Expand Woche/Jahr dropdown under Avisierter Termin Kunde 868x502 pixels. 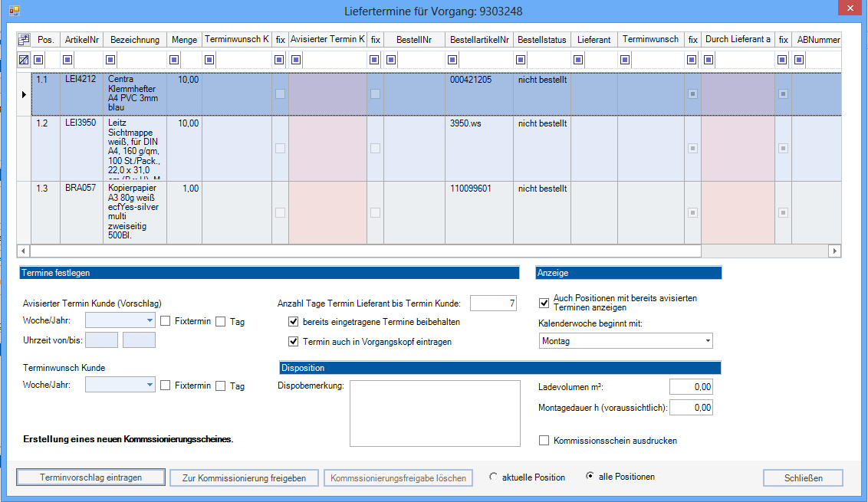[149, 322]
